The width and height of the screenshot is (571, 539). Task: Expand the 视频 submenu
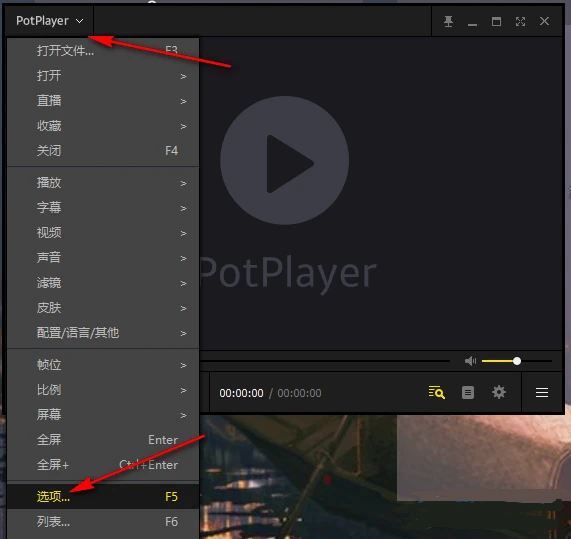click(x=103, y=232)
